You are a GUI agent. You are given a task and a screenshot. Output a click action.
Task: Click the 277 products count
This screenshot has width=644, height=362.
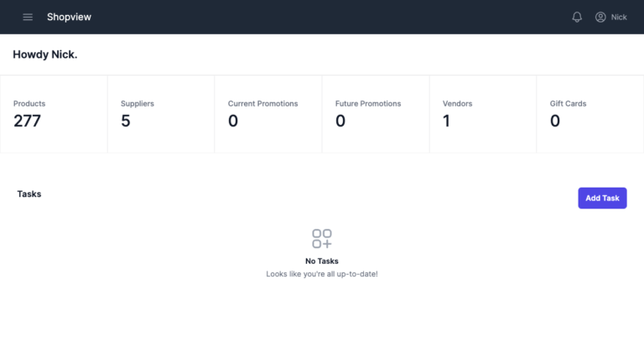27,122
